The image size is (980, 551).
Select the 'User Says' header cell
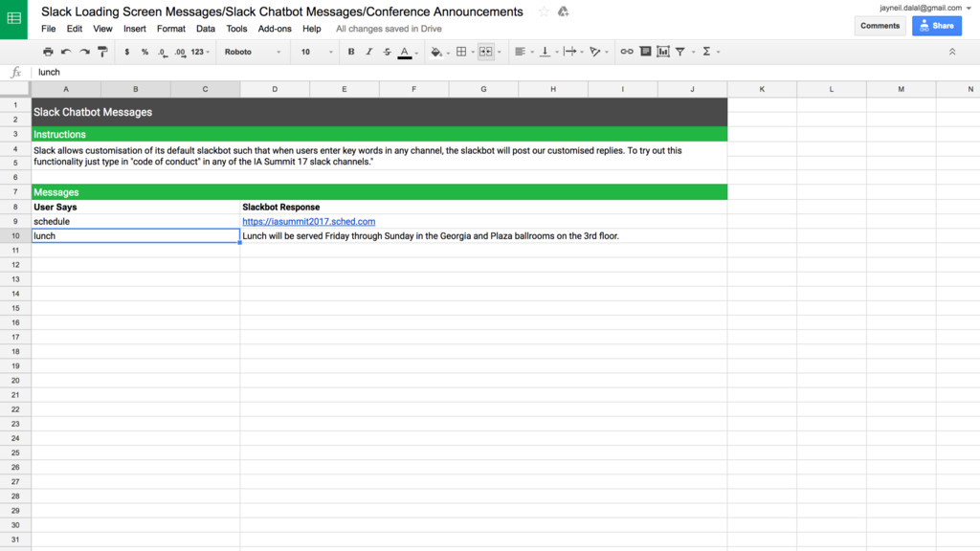(x=136, y=208)
